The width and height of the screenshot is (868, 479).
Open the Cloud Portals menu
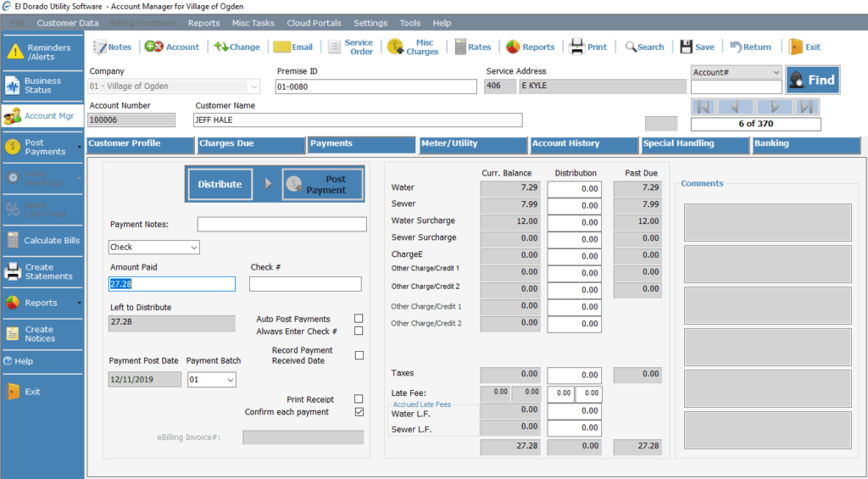pos(314,23)
